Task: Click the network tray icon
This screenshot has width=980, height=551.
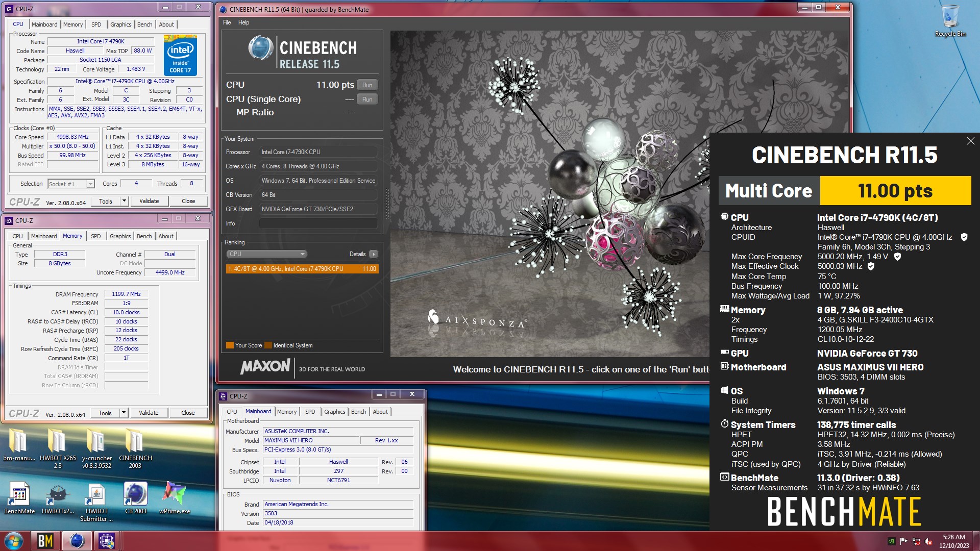Action: (x=916, y=541)
